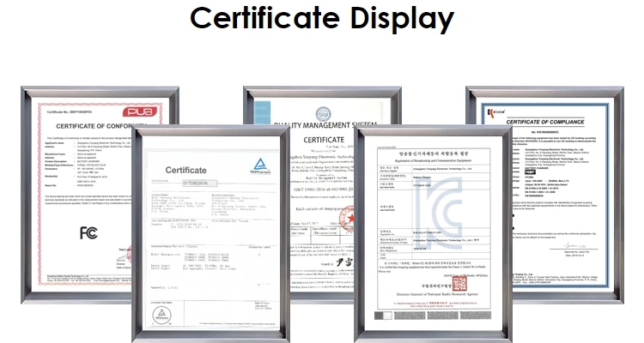644x343 pixels.
Task: Click the "Certificate Display" heading
Action: (x=322, y=19)
